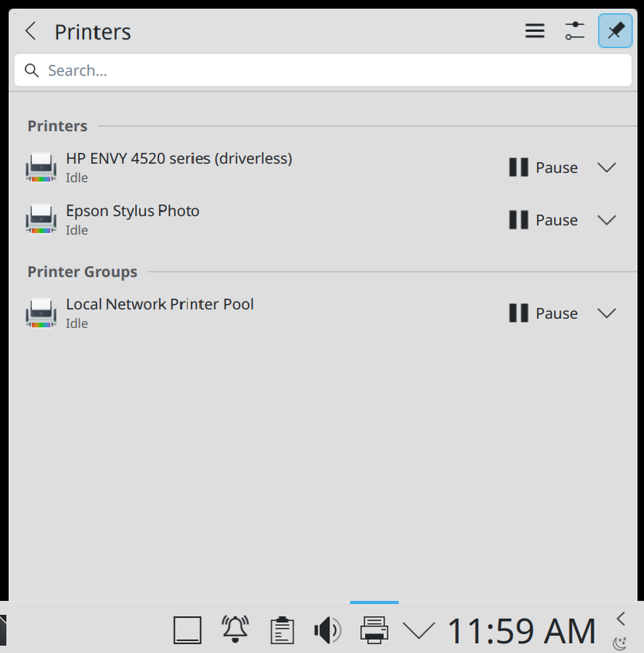This screenshot has height=653, width=644.
Task: Open the volume speaker tray icon
Action: (327, 630)
